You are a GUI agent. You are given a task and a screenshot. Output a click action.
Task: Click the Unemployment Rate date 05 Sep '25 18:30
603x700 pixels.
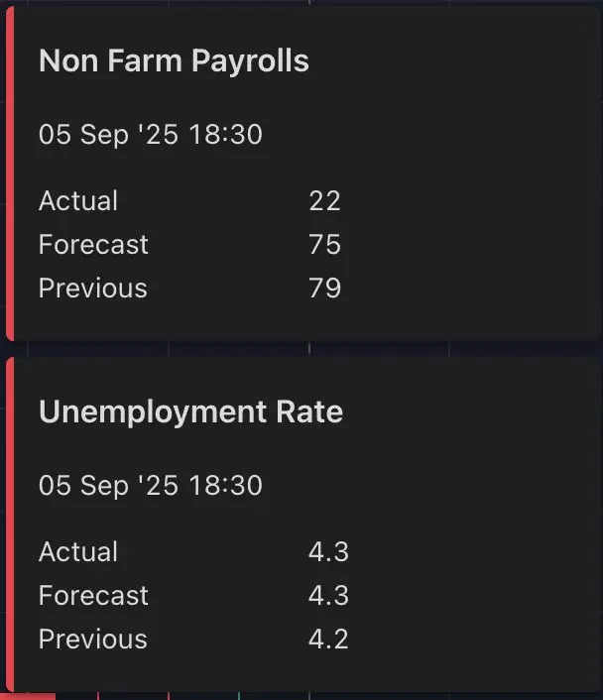151,485
